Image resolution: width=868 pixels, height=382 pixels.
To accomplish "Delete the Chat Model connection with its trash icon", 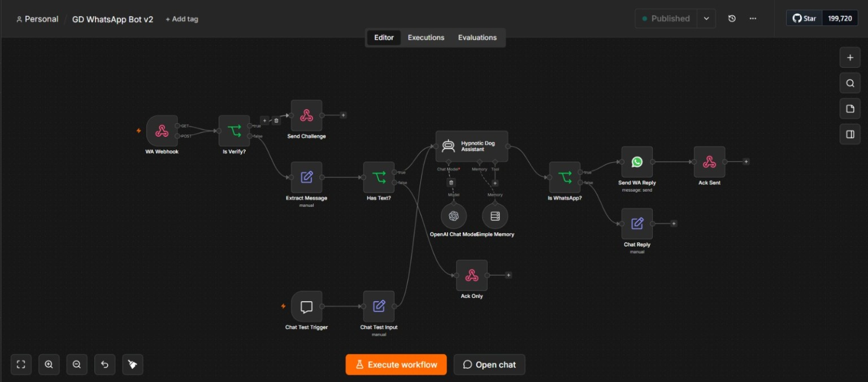I will tap(451, 183).
